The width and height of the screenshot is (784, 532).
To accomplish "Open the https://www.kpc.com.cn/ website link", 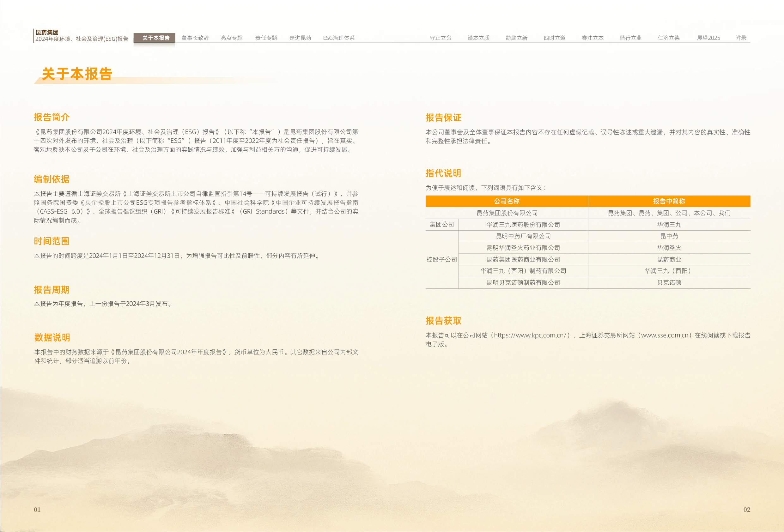I will coord(530,335).
